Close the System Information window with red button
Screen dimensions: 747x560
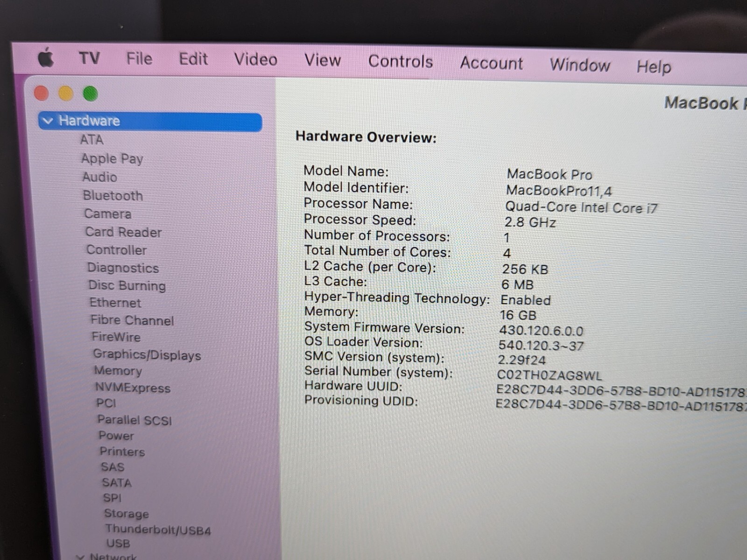42,93
